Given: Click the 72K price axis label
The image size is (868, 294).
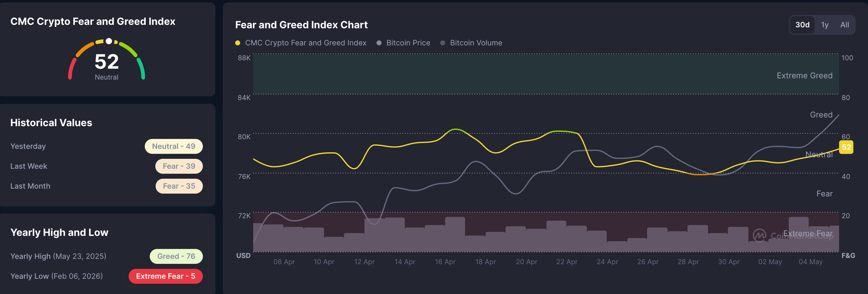Looking at the screenshot, I should (x=244, y=216).
